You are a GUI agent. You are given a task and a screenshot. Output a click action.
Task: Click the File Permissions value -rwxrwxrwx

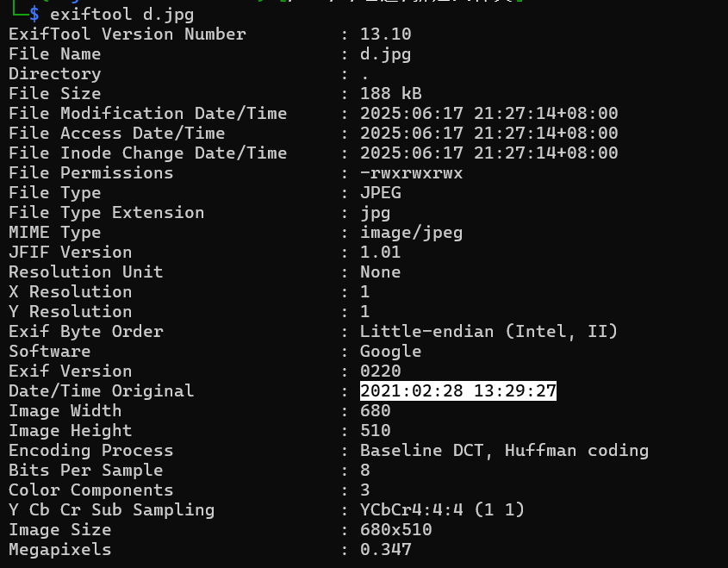click(x=411, y=173)
